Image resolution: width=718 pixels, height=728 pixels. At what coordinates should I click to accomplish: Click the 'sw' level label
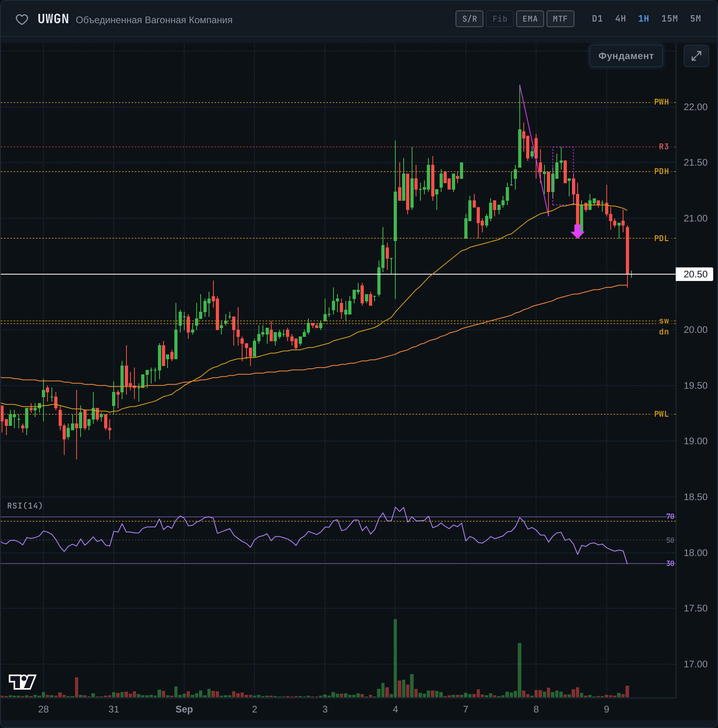[x=664, y=321]
